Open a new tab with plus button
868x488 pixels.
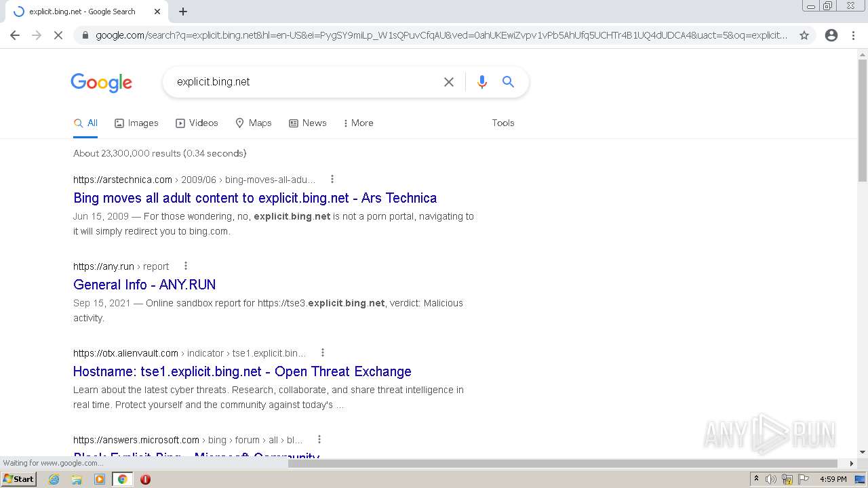(183, 12)
